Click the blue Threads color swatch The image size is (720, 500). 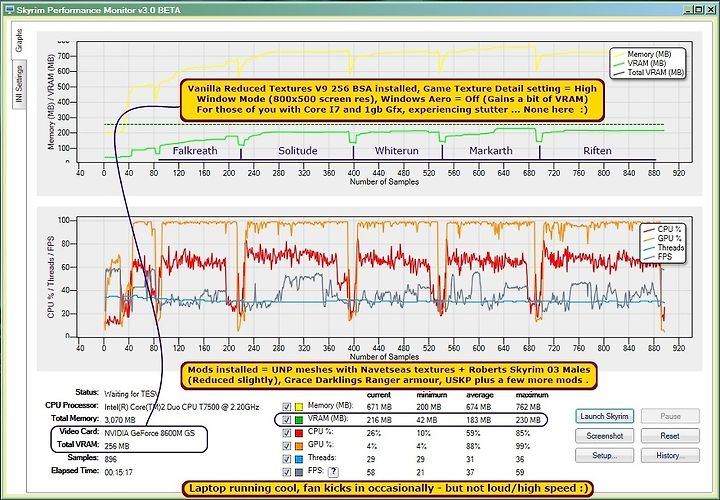coord(299,459)
